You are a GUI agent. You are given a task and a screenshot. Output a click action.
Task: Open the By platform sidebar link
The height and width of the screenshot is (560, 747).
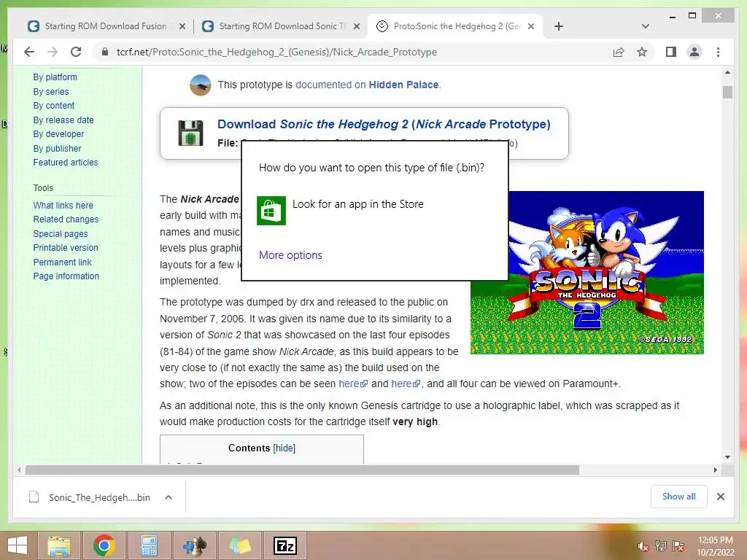click(x=55, y=77)
